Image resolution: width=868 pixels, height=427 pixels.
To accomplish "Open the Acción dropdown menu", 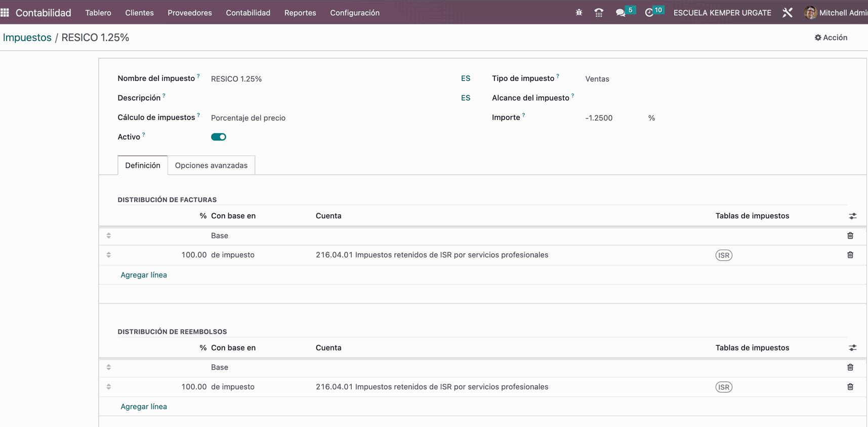I will pos(831,37).
